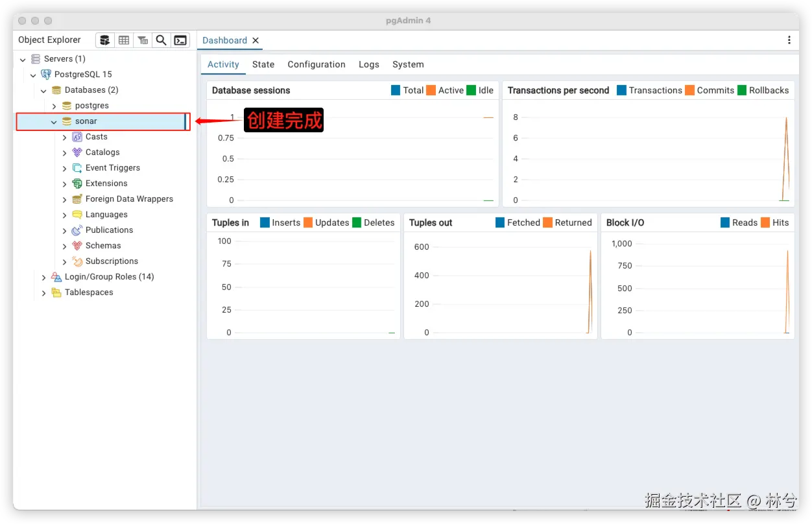Click the Databases node icon
This screenshot has width=812, height=524.
[x=56, y=90]
